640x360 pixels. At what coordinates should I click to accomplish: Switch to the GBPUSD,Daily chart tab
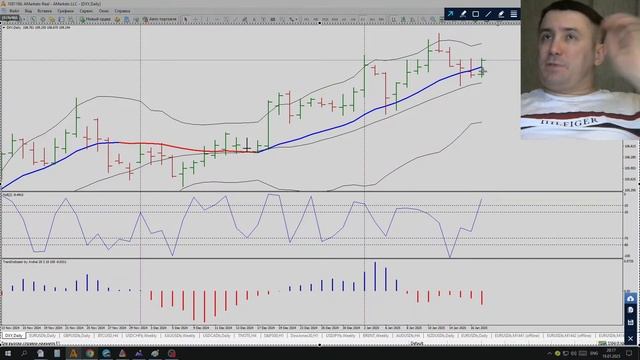click(77, 336)
